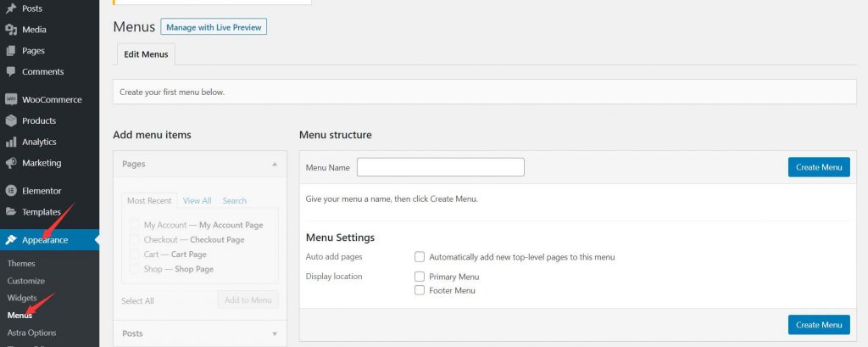Click the WooCommerce icon in sidebar
This screenshot has width=868, height=347.
point(11,99)
